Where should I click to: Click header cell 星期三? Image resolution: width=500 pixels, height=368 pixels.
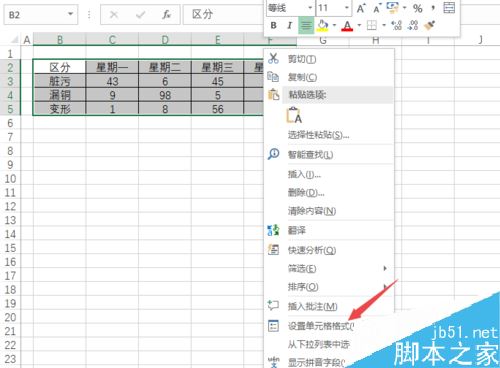pos(217,67)
